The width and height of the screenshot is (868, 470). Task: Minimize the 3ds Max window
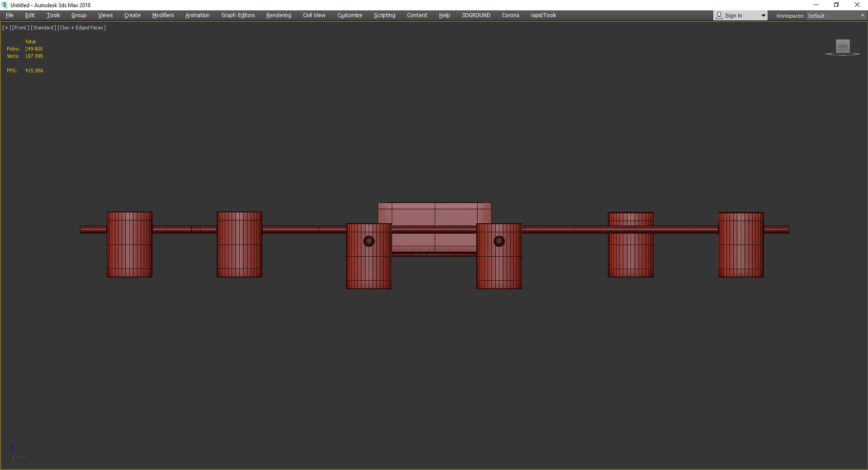[x=816, y=5]
